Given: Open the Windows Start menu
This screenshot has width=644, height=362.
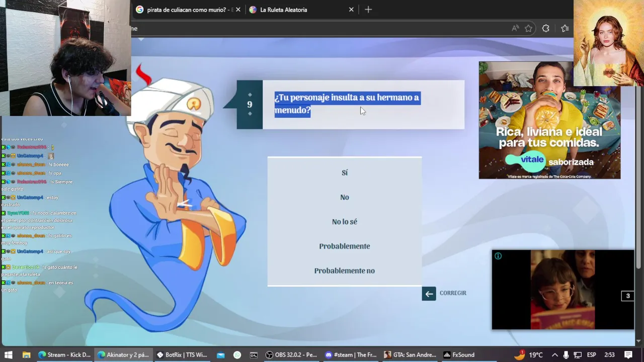Looking at the screenshot, I should 9,354.
